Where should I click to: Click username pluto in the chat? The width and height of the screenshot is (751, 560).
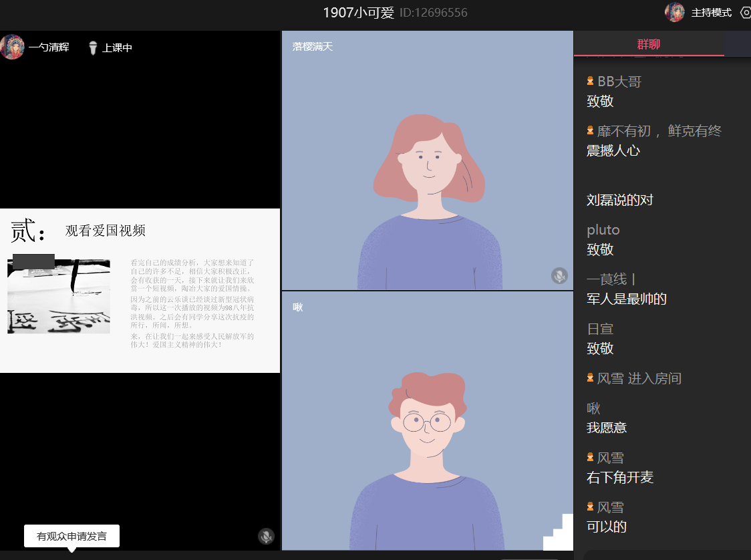[603, 230]
